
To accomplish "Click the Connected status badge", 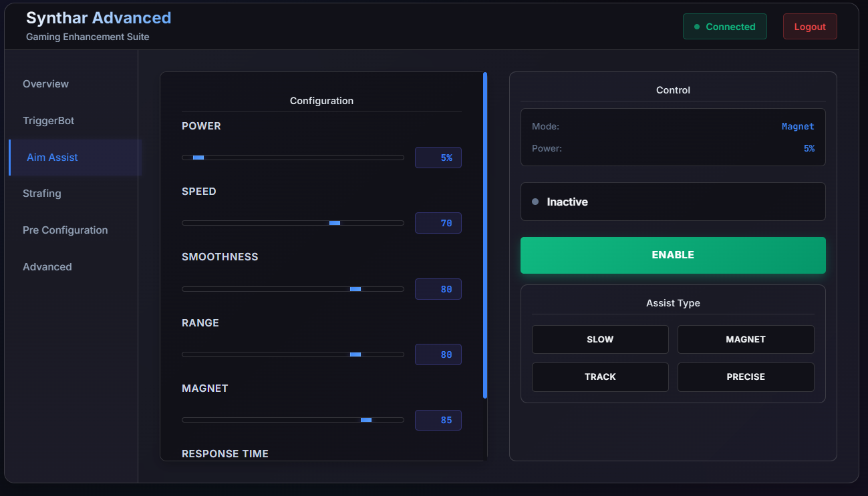I will (x=724, y=26).
